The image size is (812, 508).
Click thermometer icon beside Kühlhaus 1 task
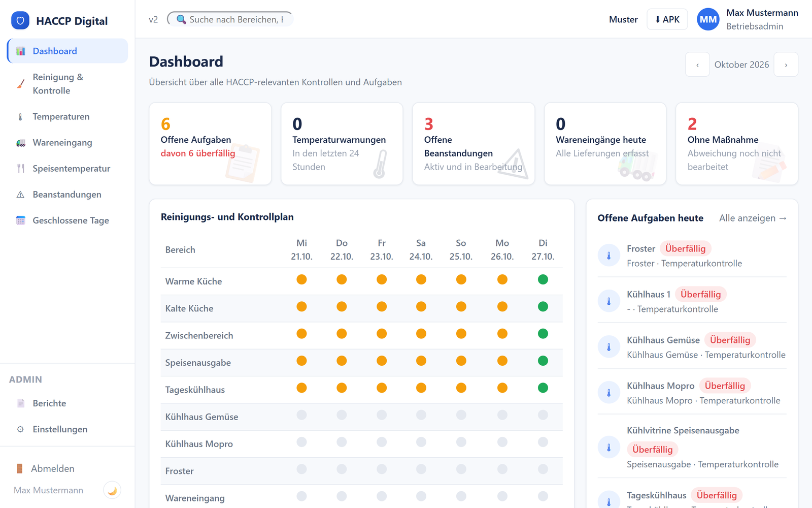coord(609,301)
